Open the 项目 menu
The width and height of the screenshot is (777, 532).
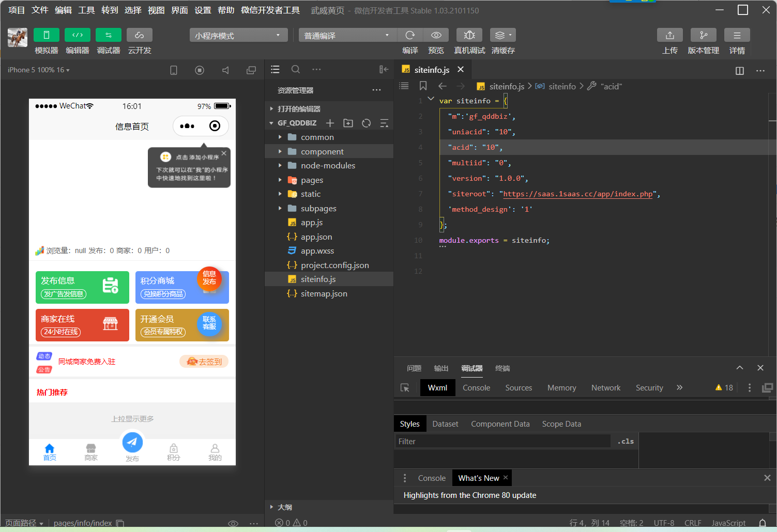pos(17,10)
